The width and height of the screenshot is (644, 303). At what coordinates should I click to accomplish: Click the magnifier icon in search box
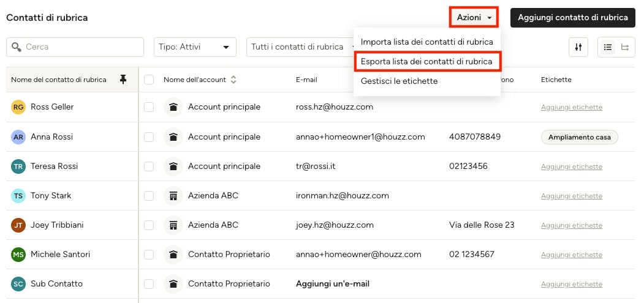point(17,47)
